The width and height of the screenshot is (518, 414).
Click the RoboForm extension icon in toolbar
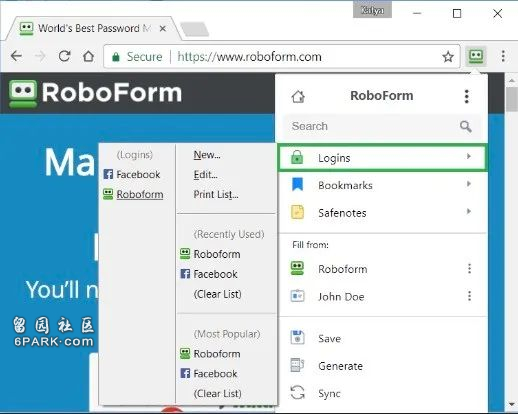476,56
